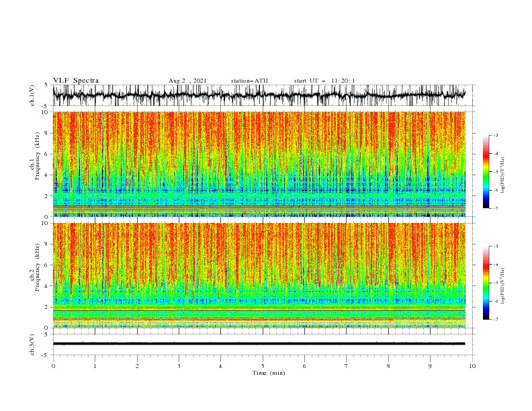Viewport: 532px width, 411px height.
Task: Click the ch.2 spectrogram plot
Action: coord(259,275)
